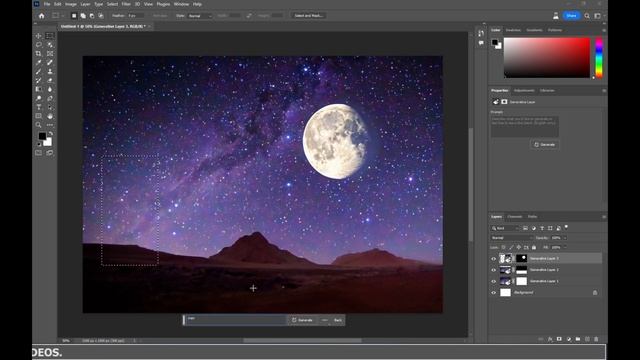
Task: Open the Opacity dropdown arrow
Action: 565,238
